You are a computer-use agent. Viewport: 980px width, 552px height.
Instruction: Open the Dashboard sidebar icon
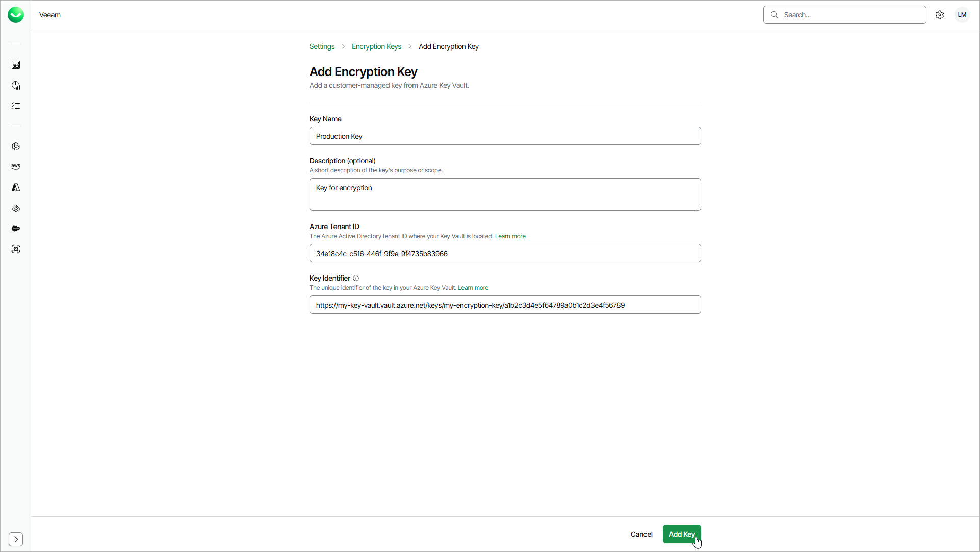click(x=16, y=65)
